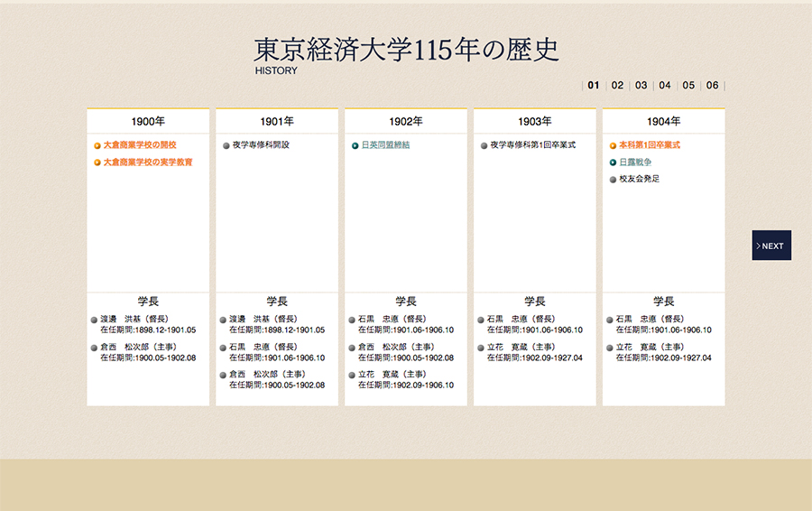Open the 日英同盟締結 link
The image size is (812, 511).
[x=385, y=145]
